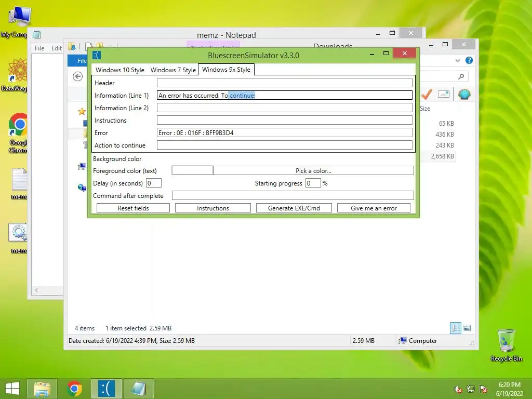The width and height of the screenshot is (532, 399).
Task: Click the Information (Line 1) text field
Action: point(284,96)
